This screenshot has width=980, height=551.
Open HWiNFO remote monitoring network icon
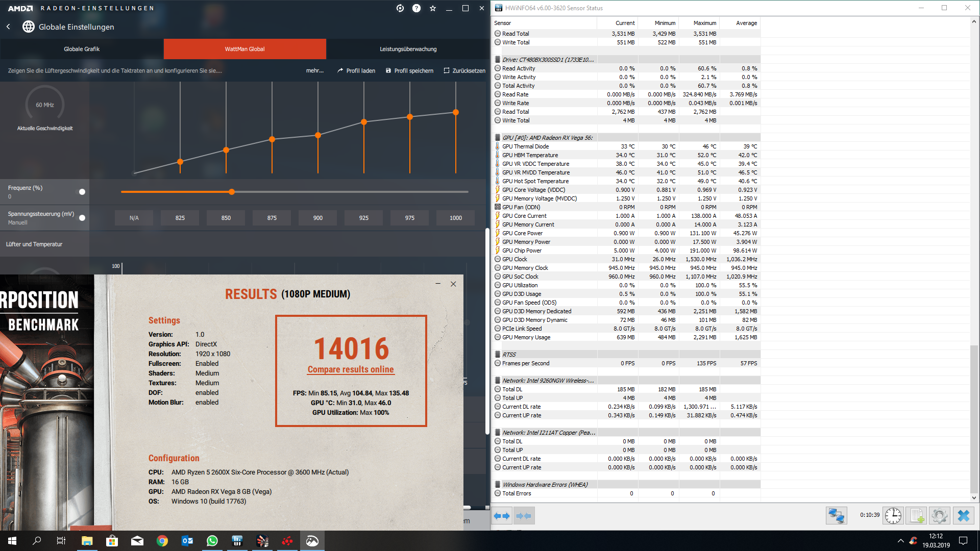point(836,516)
